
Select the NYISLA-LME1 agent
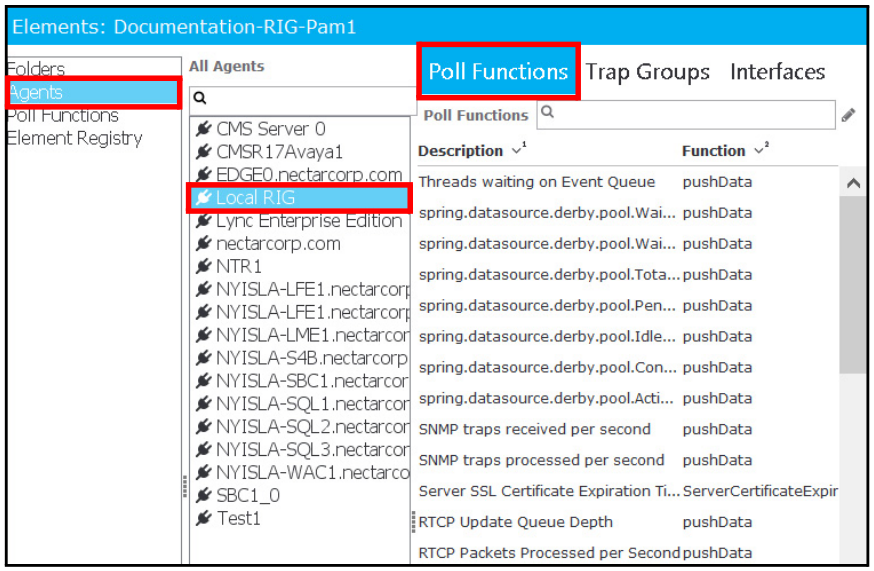tap(300, 335)
